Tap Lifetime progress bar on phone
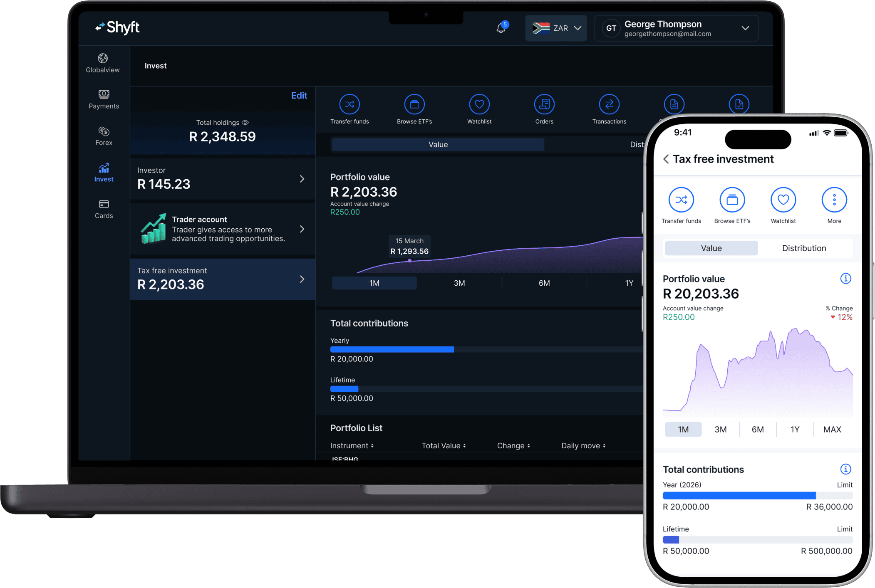Image resolution: width=875 pixels, height=588 pixels. 758,540
